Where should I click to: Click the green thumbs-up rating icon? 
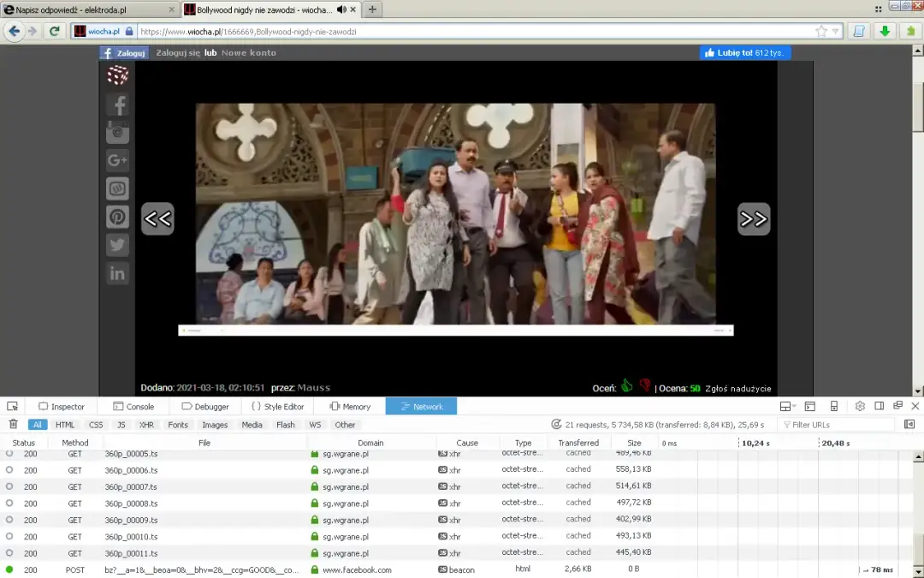tap(626, 386)
